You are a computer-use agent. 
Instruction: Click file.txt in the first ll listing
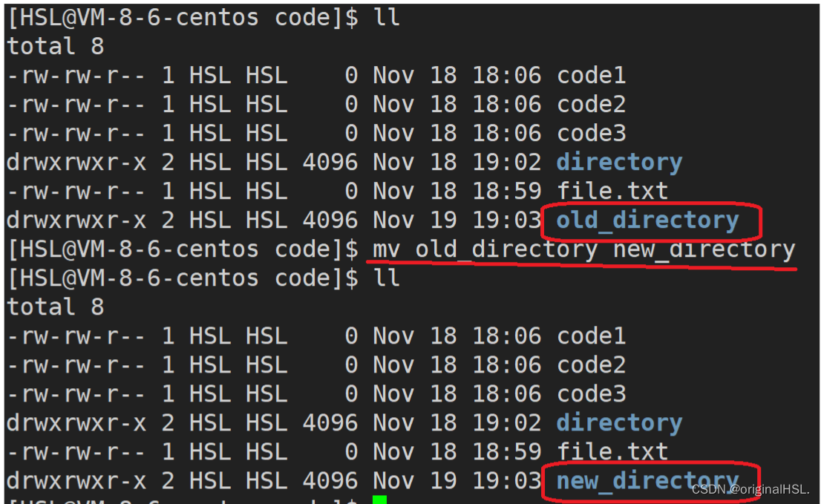tap(612, 191)
